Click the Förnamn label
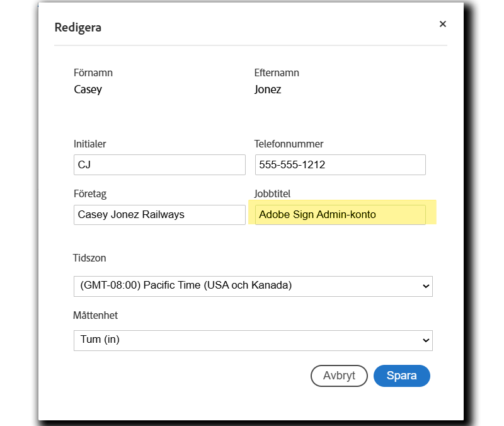Image resolution: width=504 pixels, height=426 pixels. coord(93,73)
